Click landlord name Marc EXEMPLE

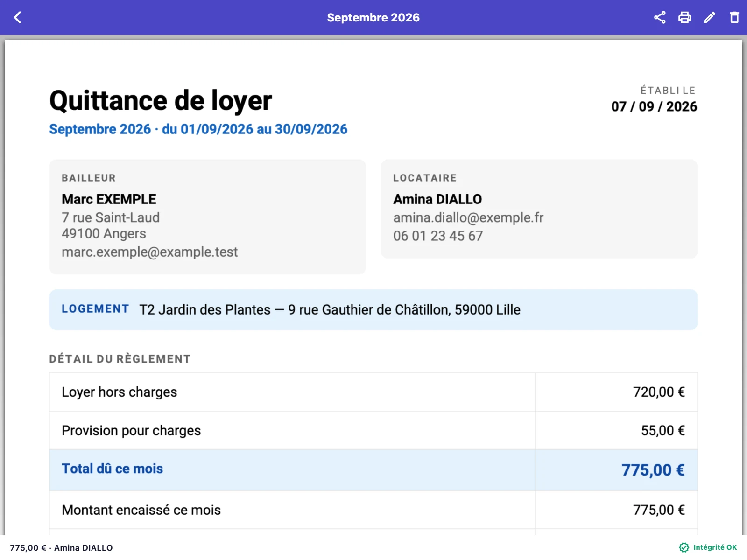(x=109, y=199)
